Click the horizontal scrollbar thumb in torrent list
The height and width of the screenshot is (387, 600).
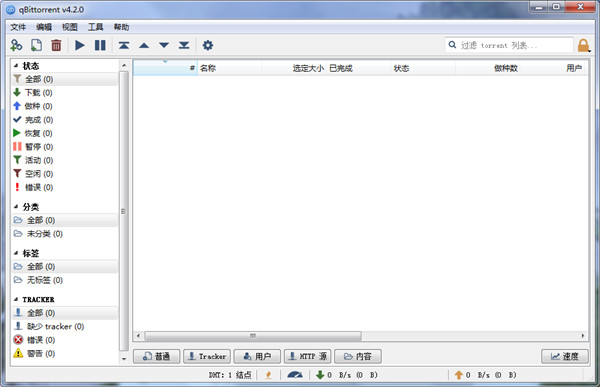pyautogui.click(x=253, y=336)
